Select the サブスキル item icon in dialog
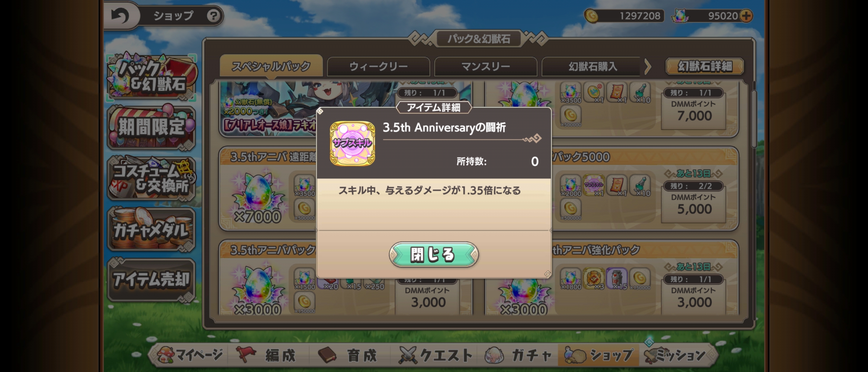Image resolution: width=868 pixels, height=372 pixels. [352, 143]
